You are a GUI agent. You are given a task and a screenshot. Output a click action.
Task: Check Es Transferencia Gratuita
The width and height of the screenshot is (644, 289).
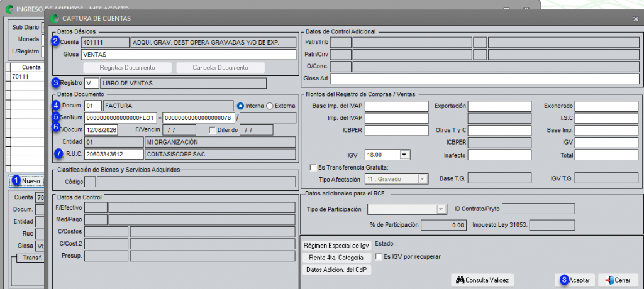click(313, 168)
